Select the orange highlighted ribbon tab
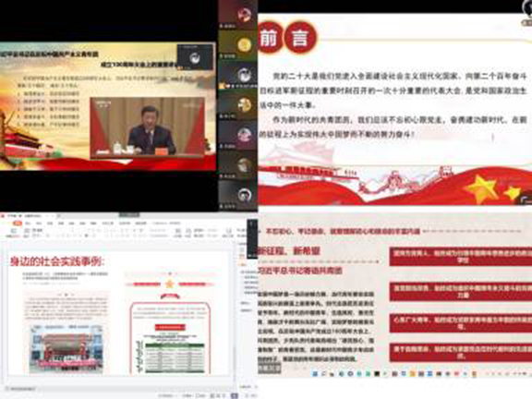 pos(17,224)
